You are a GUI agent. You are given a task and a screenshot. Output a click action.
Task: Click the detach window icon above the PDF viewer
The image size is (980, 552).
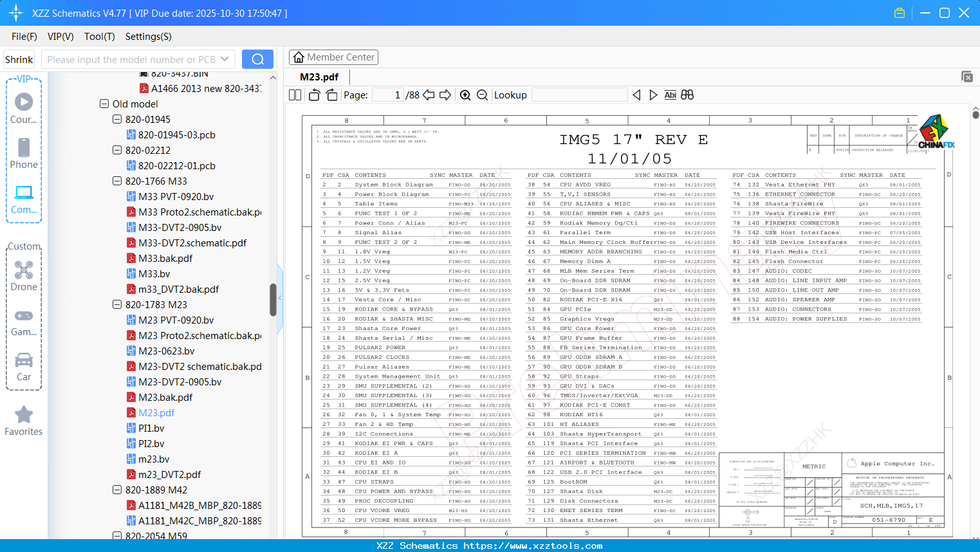(x=967, y=77)
